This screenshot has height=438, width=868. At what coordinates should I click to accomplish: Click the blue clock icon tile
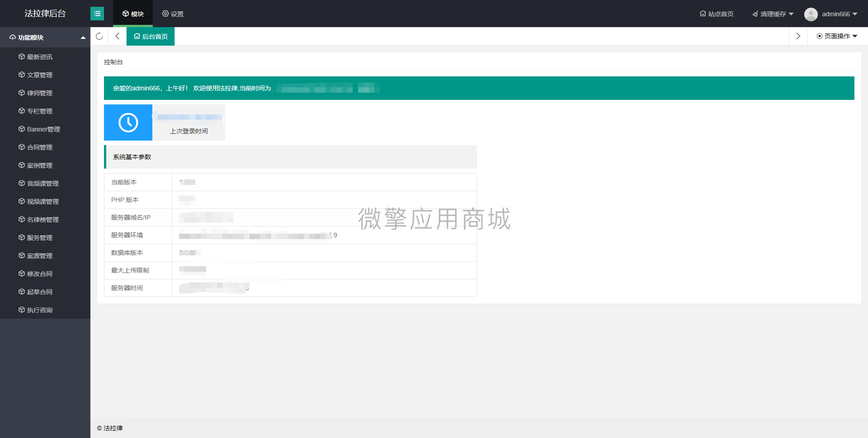click(x=128, y=122)
